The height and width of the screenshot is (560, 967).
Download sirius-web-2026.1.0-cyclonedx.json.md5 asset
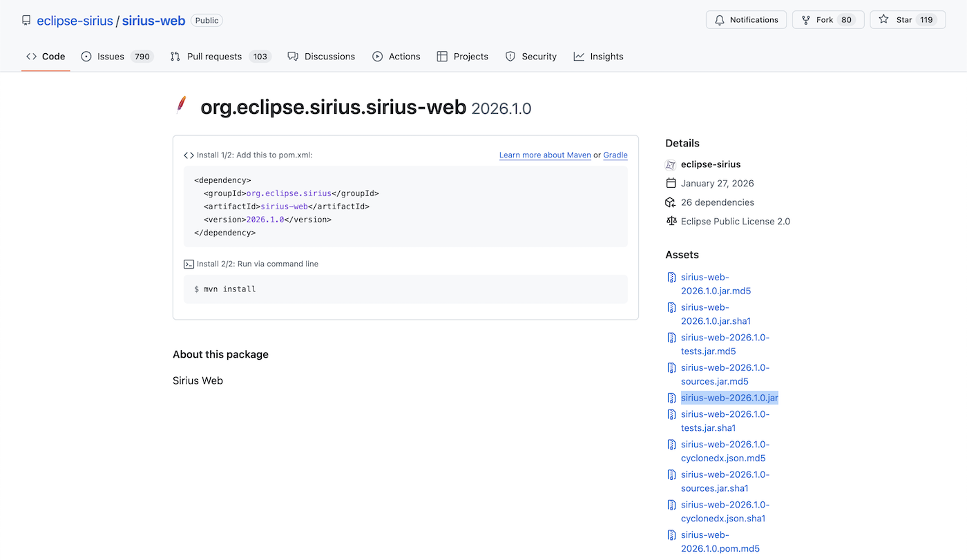(725, 452)
